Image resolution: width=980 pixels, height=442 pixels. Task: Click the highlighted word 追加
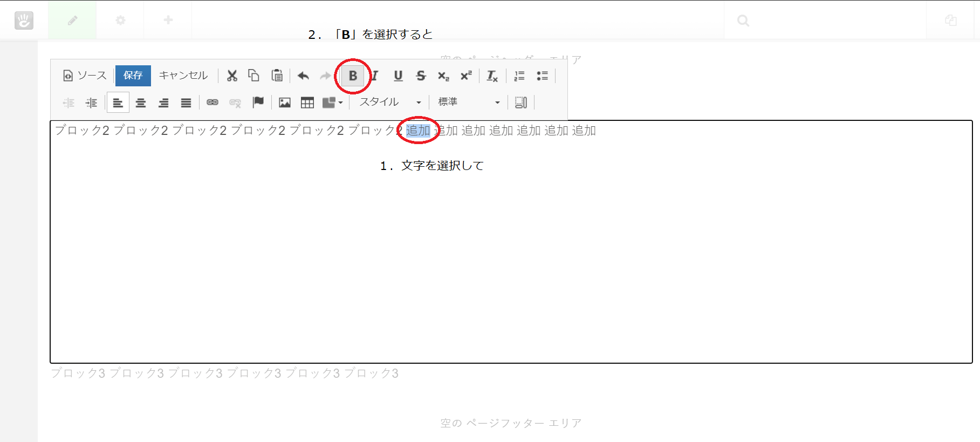click(x=418, y=131)
